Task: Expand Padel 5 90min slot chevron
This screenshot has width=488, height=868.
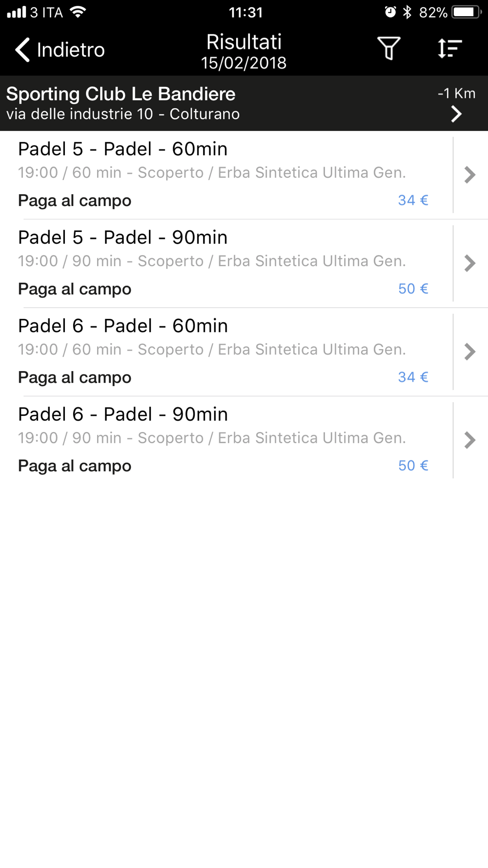Action: (470, 263)
